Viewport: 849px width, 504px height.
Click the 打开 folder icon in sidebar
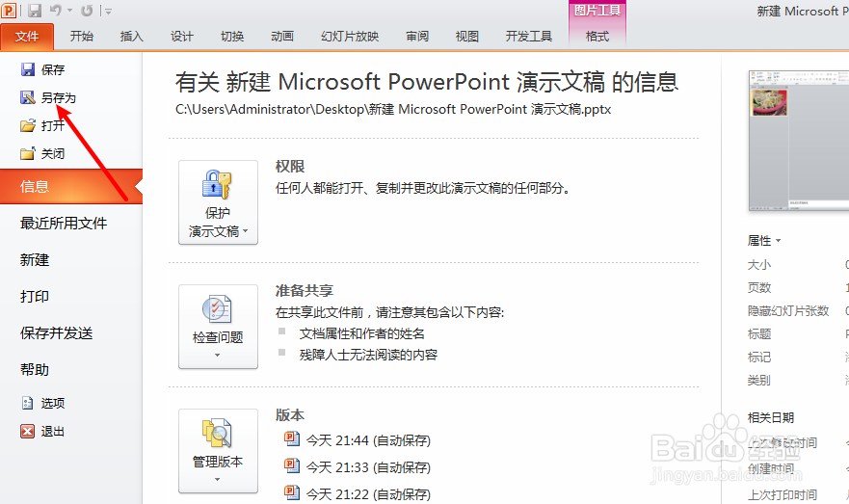coord(28,125)
